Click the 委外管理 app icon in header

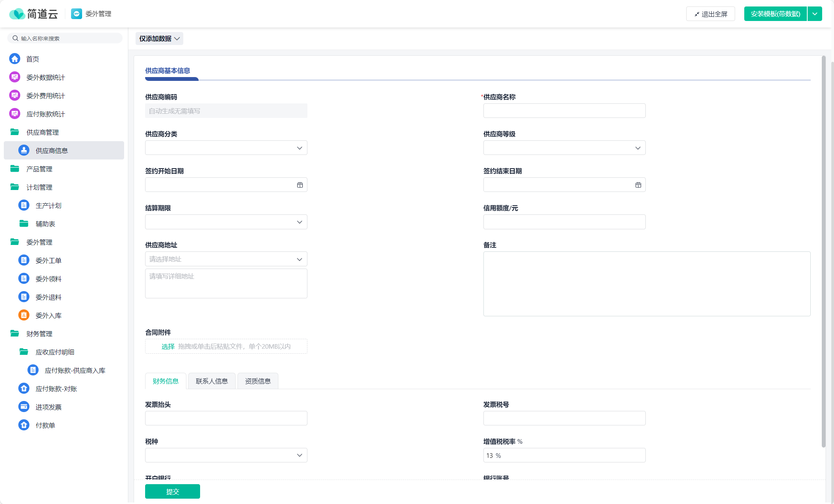(76, 14)
